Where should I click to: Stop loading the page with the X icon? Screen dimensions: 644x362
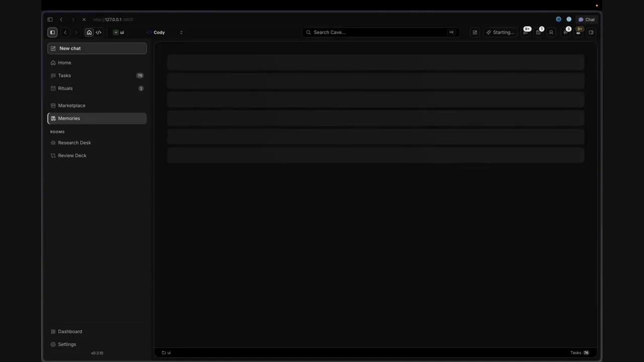click(84, 20)
